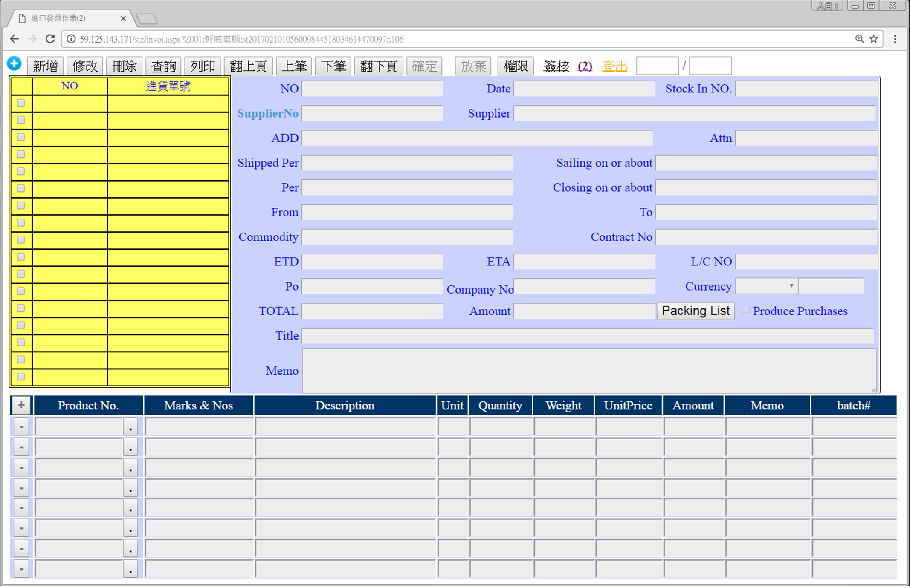Click the browser address bar URL

[x=241, y=39]
